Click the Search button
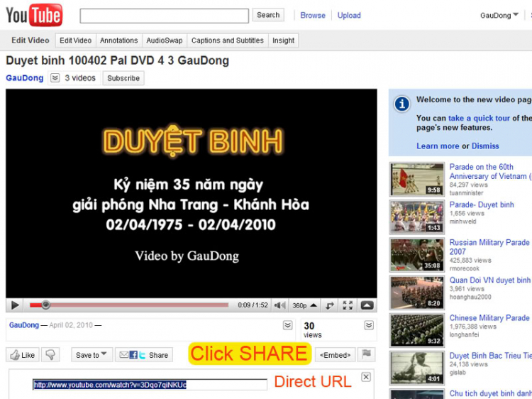The image size is (532, 399). point(268,15)
